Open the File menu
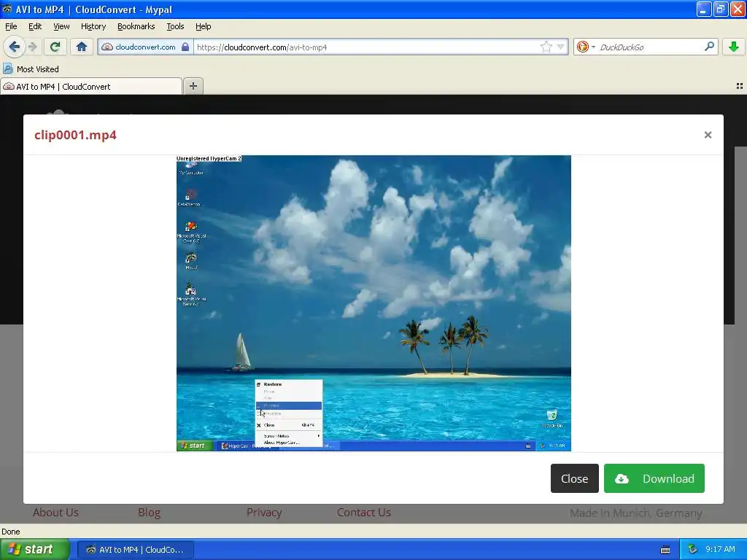The width and height of the screenshot is (747, 560). pos(11,26)
